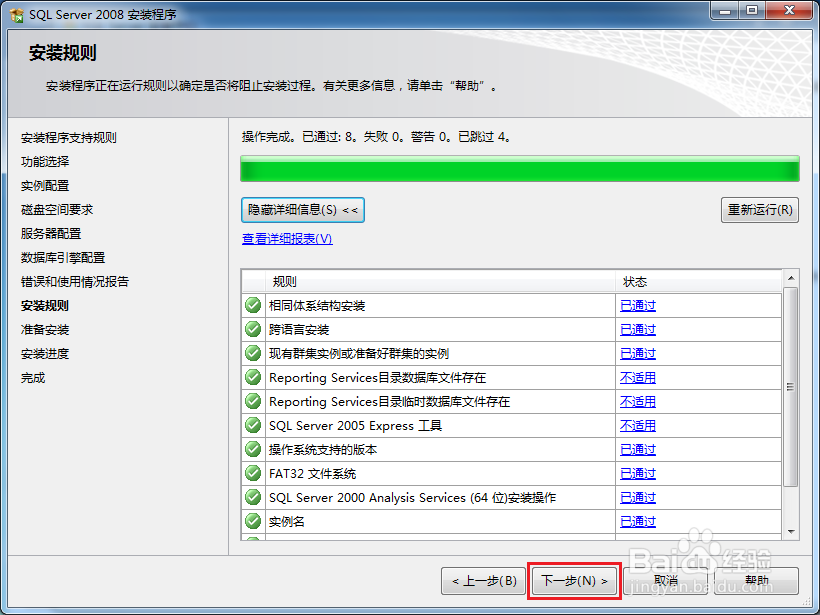Click the green check icon beside 相同体系结构安装

[x=252, y=305]
